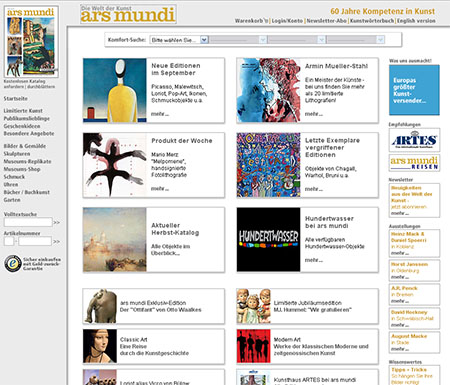Open M.J. Hummel Wir gratulieren link

tap(312, 310)
